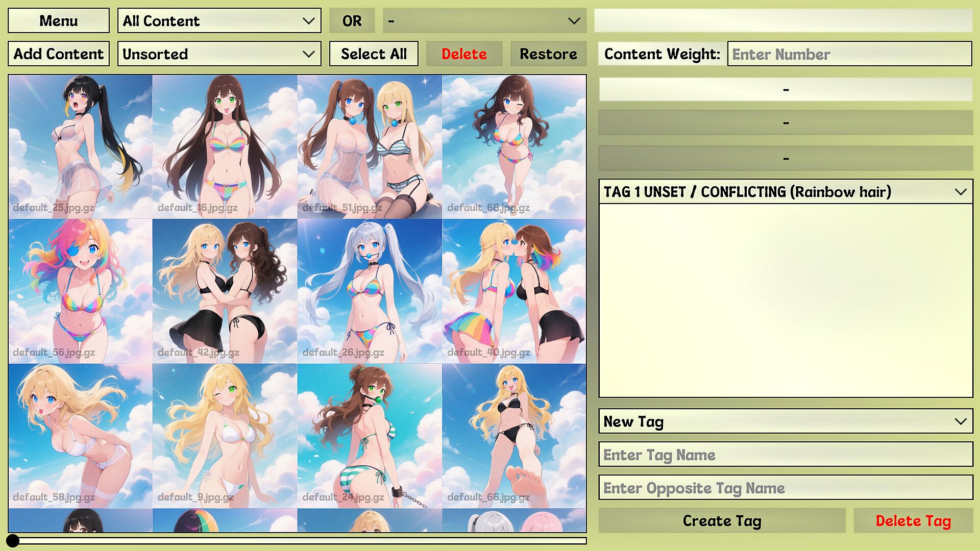The width and height of the screenshot is (980, 551).
Task: Toggle the OR filter operator
Action: [x=352, y=20]
